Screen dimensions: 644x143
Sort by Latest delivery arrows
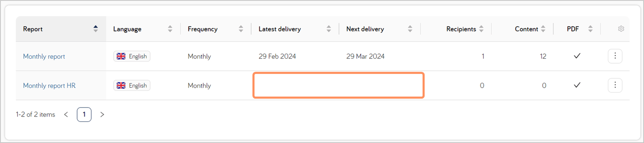pyautogui.click(x=329, y=29)
